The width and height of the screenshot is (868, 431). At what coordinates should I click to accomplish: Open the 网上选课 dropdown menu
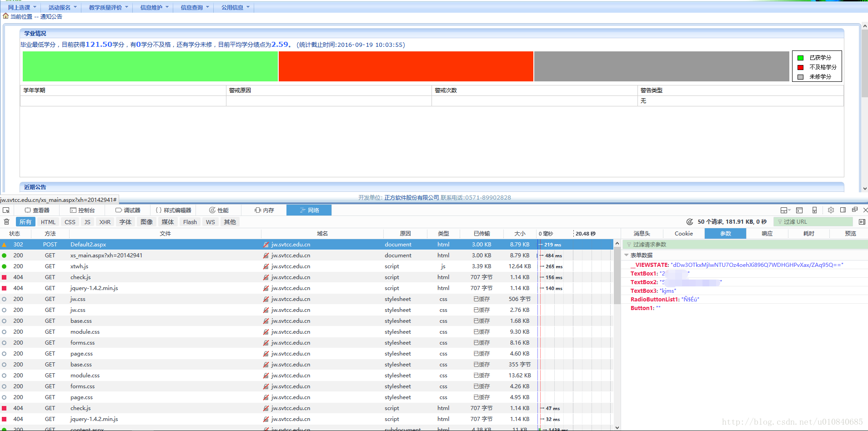pos(22,7)
